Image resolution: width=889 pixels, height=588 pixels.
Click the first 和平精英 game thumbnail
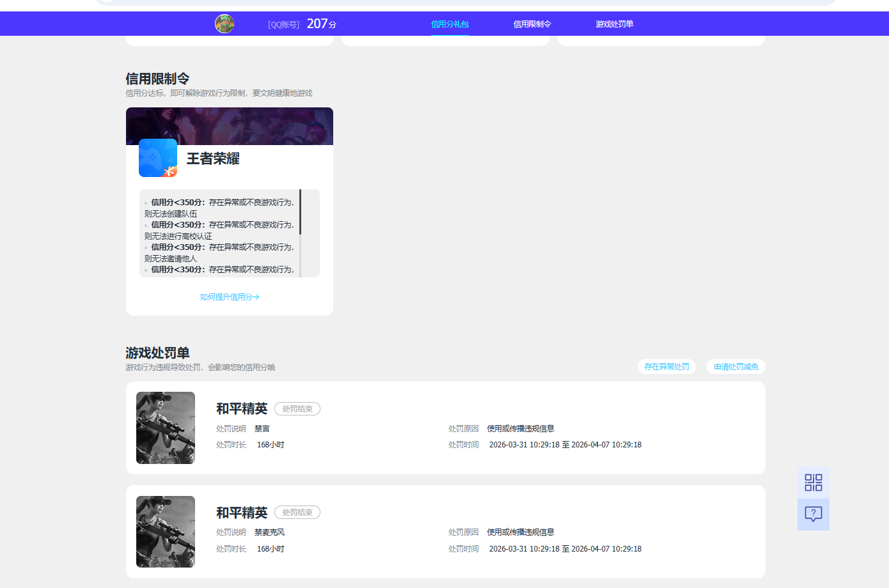(165, 428)
